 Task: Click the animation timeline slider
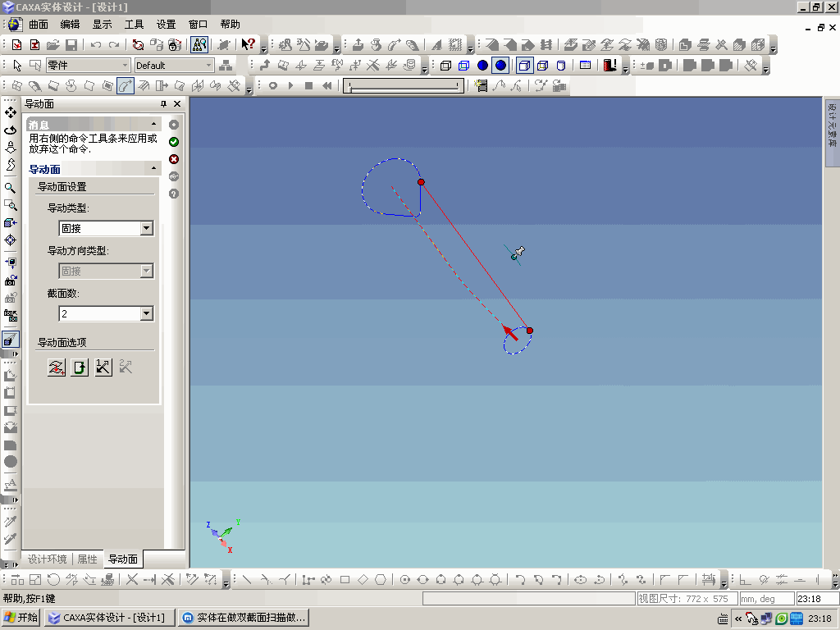pyautogui.click(x=404, y=85)
